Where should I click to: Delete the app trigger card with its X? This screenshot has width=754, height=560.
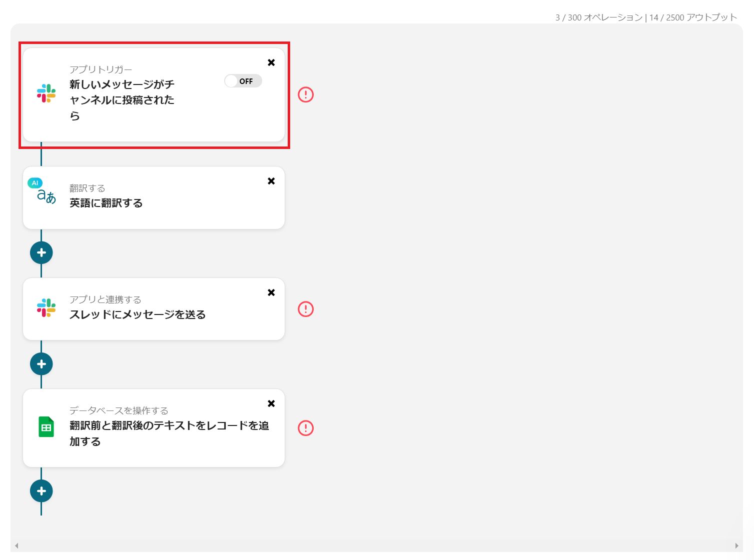271,62
